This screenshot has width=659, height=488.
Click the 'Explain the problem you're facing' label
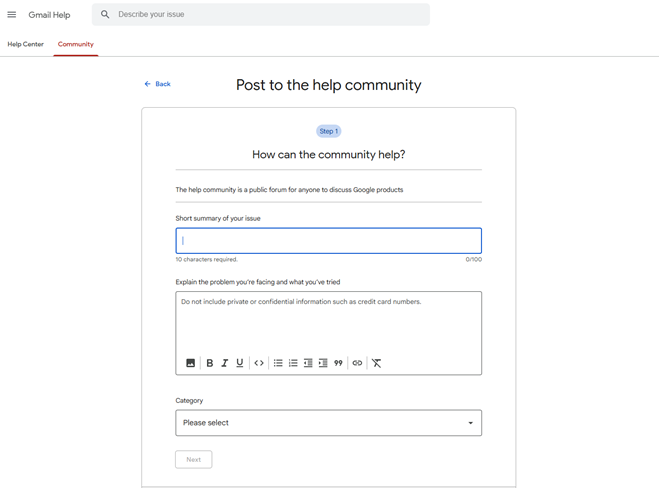point(258,282)
